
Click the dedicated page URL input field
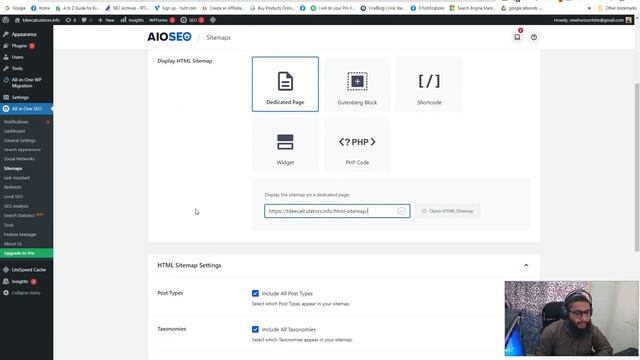[x=337, y=211]
